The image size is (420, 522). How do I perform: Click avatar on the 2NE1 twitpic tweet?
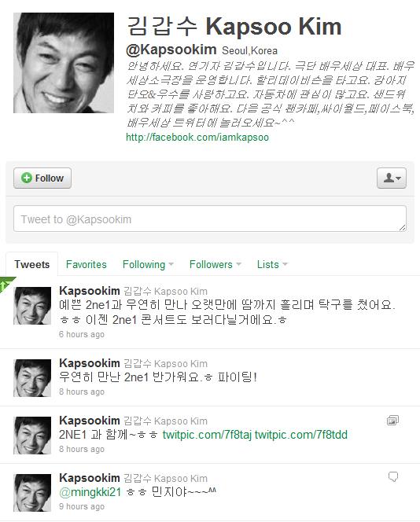32,435
